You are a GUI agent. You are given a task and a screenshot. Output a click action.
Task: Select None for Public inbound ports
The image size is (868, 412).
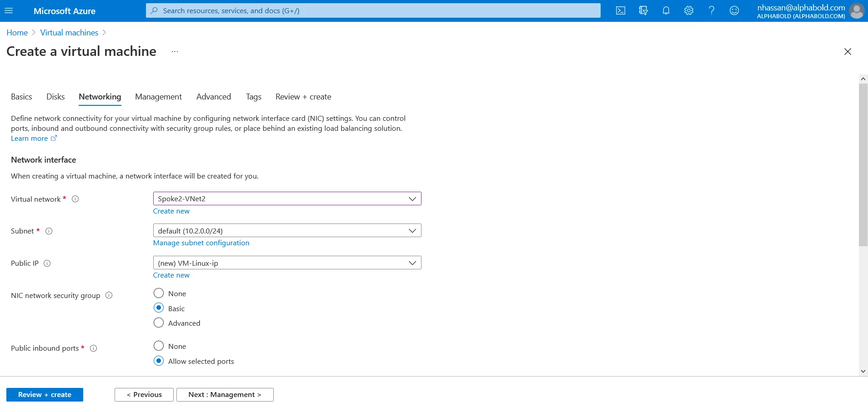tap(159, 346)
